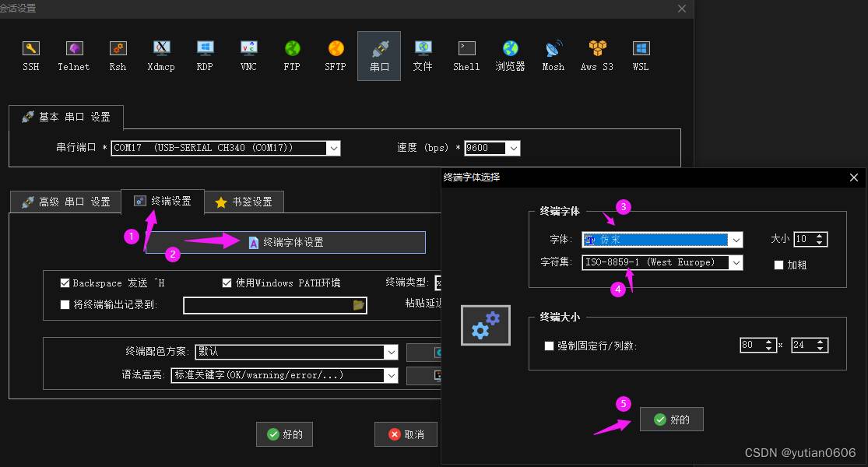Screen dimensions: 868x467
Task: Select the Aws S3 session icon
Action: point(597,56)
